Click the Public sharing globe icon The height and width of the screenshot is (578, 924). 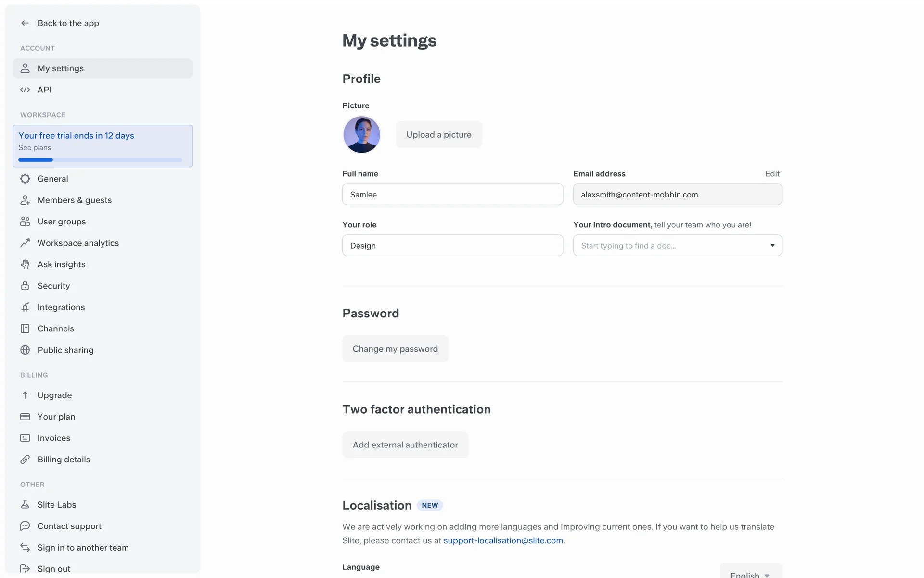click(x=25, y=350)
